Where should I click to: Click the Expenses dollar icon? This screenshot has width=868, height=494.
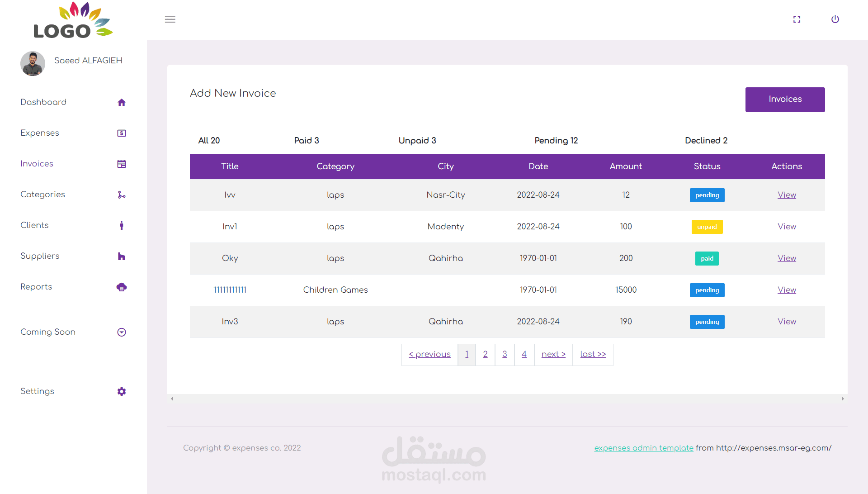coord(121,133)
